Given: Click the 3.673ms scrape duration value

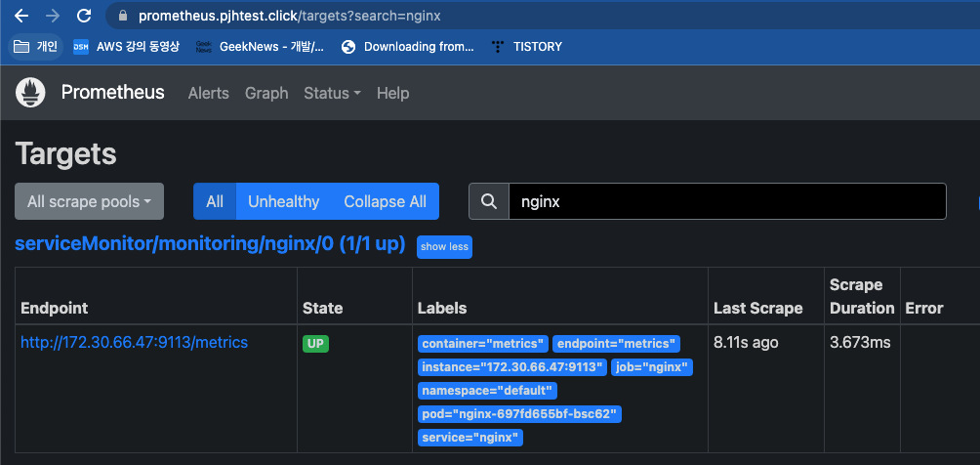Looking at the screenshot, I should click(860, 343).
